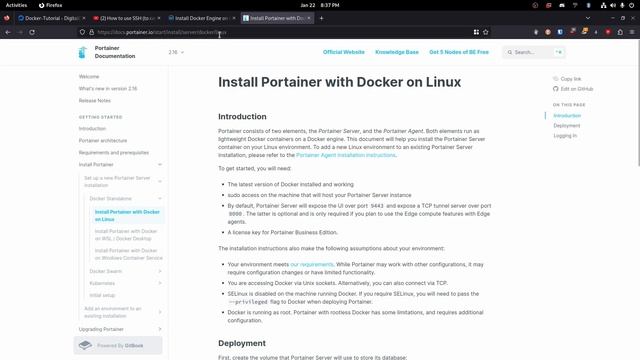Collapse Set up a new Portainer Server installation
The height and width of the screenshot is (360, 640).
point(160,182)
